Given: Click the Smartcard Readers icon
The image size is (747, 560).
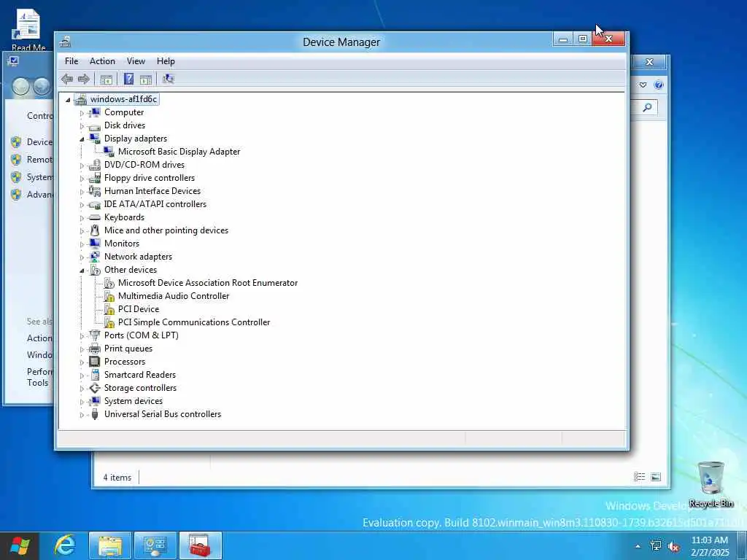Looking at the screenshot, I should point(95,375).
